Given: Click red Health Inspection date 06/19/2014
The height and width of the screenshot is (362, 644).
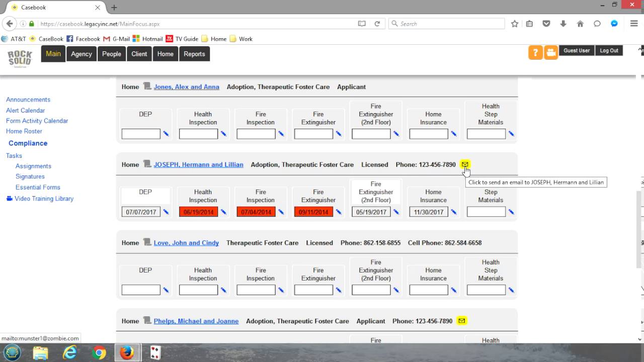Looking at the screenshot, I should coord(198,212).
